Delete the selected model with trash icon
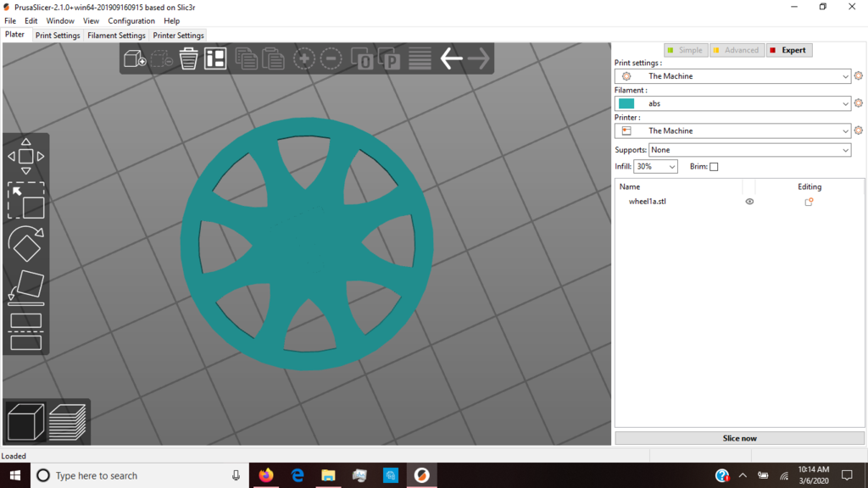 point(187,58)
